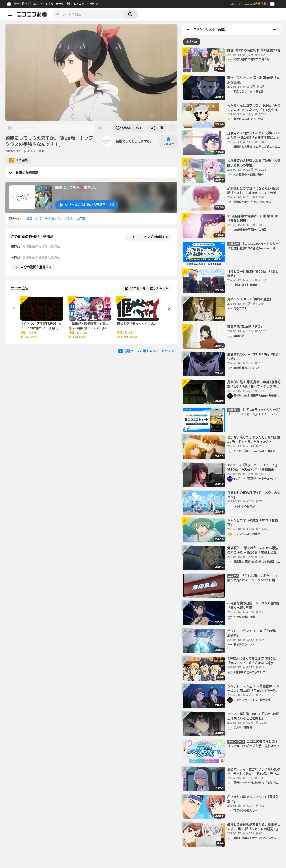Open クトゥルフ神話TRPG ad thumbnail

[x=42, y=309]
